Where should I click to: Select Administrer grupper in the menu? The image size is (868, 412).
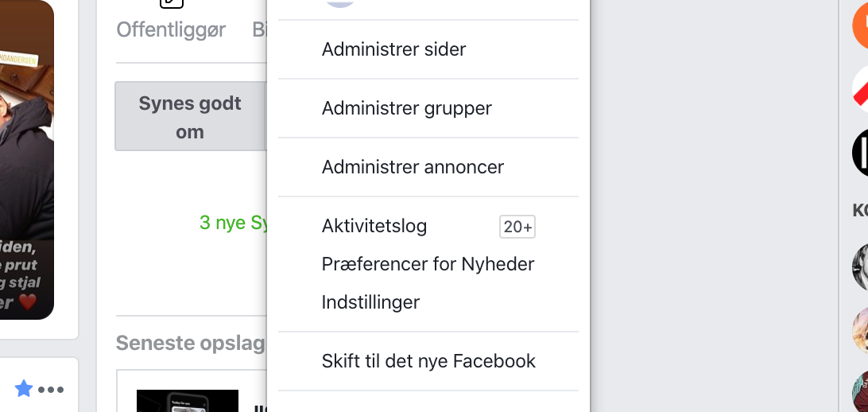coord(406,108)
